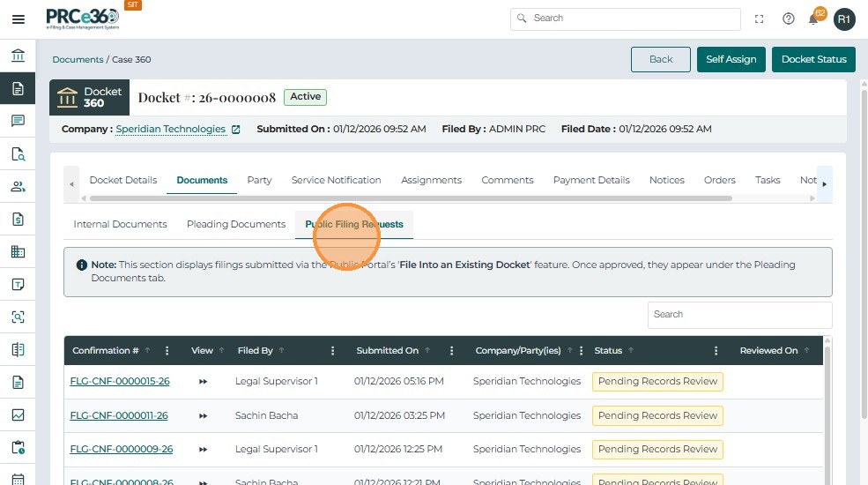The image size is (868, 485).
Task: Open confirmation link FLG-CNF-0000011-26
Action: (x=119, y=415)
